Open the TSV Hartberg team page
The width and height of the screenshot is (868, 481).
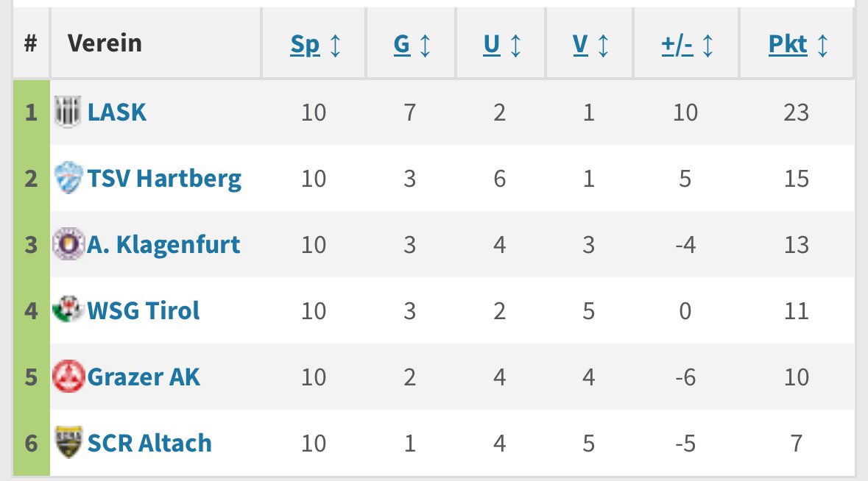coord(164,179)
